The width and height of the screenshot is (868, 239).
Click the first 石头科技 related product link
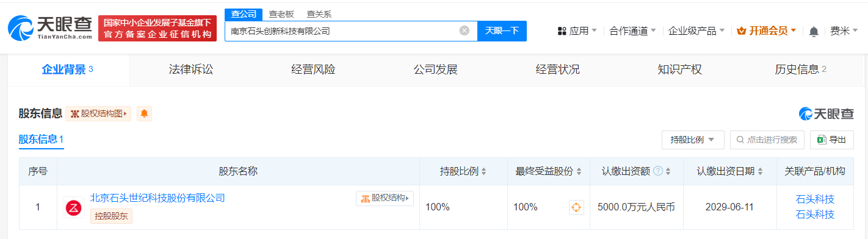coord(815,199)
